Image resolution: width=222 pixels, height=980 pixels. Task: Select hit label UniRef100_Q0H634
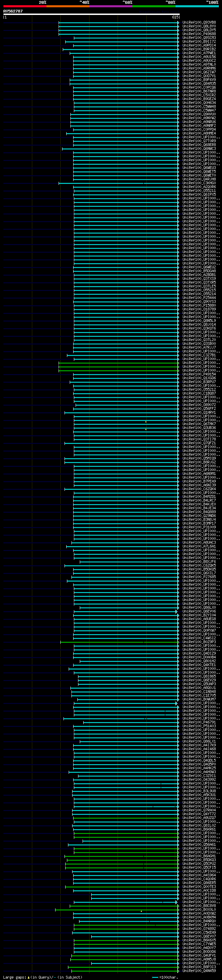(199, 103)
